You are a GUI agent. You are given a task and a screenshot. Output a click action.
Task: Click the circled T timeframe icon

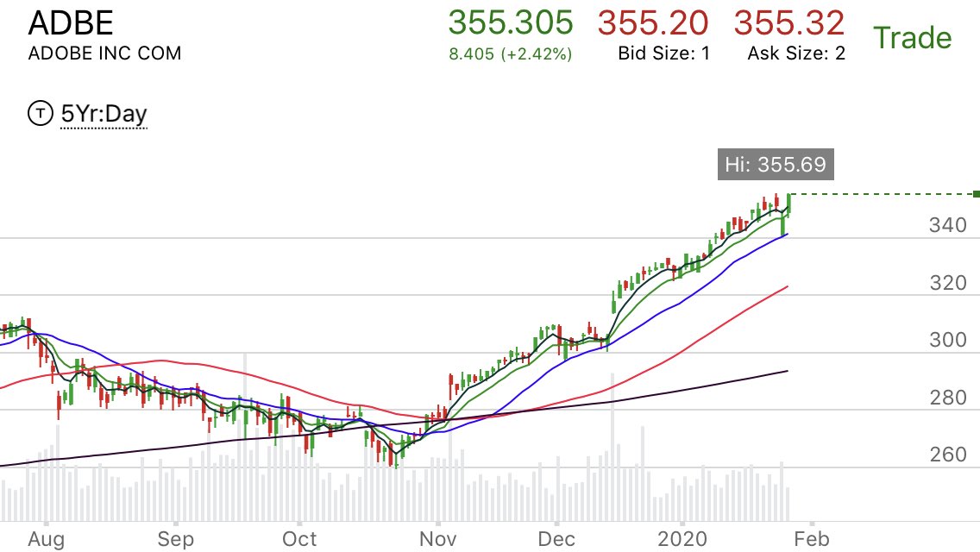pyautogui.click(x=41, y=113)
